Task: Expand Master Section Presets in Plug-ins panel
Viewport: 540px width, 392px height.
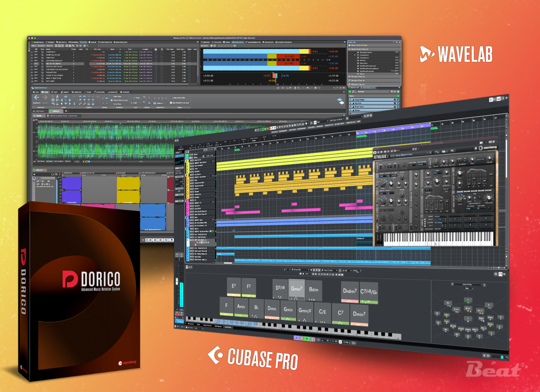Action: pyautogui.click(x=373, y=46)
